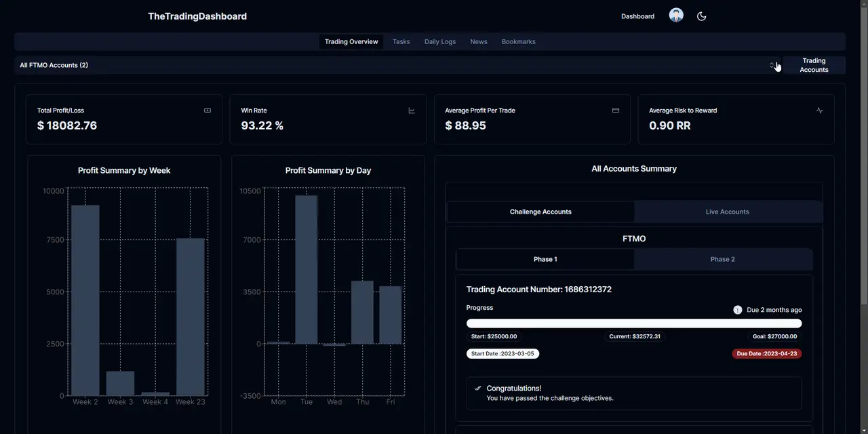The image size is (868, 434).
Task: Click the $ 18082.76 total value
Action: tap(67, 125)
